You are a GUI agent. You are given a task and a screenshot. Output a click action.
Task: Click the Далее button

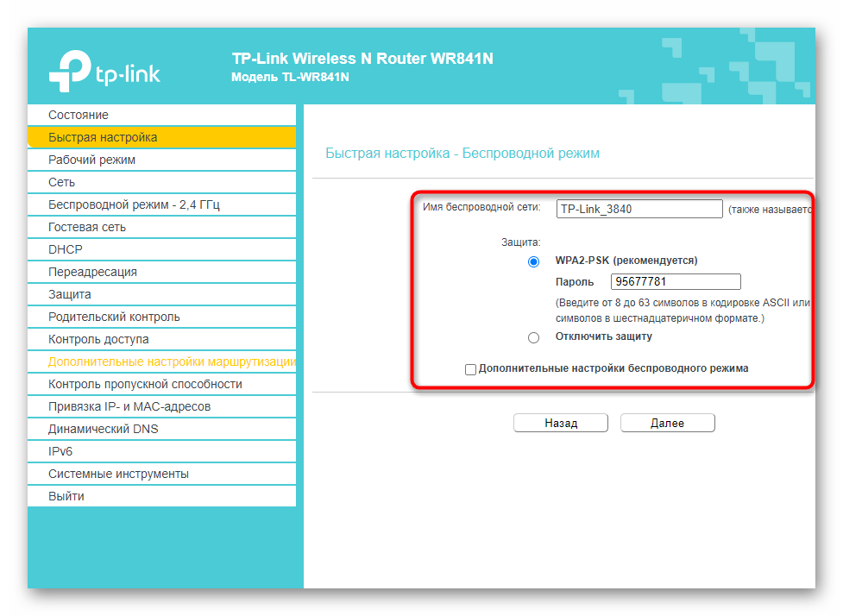tap(670, 423)
